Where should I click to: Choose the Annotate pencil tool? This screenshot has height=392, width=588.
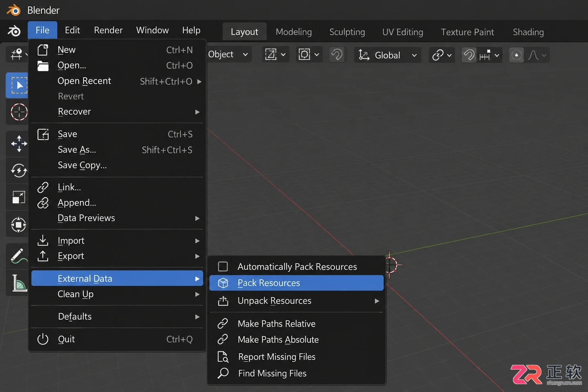click(x=19, y=256)
